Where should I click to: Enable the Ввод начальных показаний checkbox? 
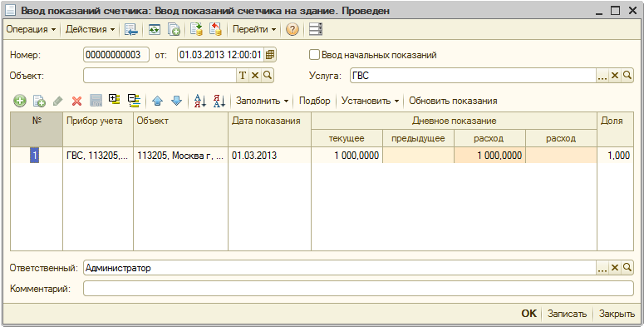point(314,55)
